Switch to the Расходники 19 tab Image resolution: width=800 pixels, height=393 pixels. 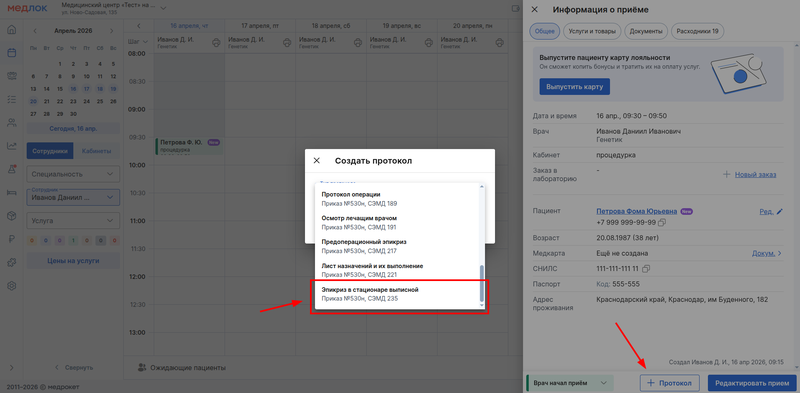pyautogui.click(x=697, y=32)
